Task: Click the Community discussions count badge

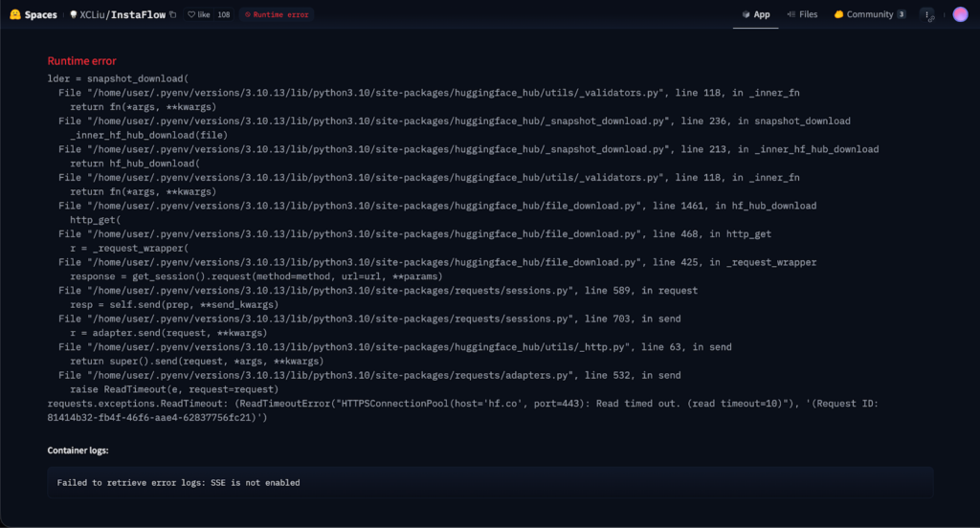Action: point(901,14)
